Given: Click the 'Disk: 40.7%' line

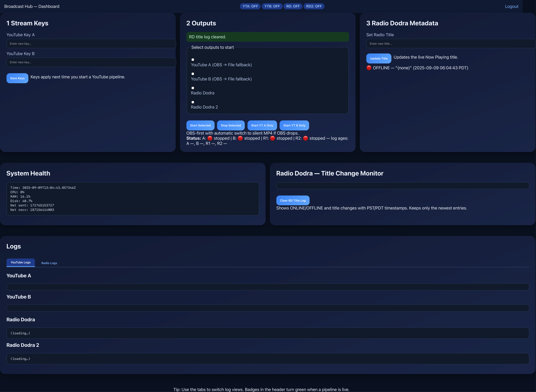Looking at the screenshot, I should [x=21, y=201].
